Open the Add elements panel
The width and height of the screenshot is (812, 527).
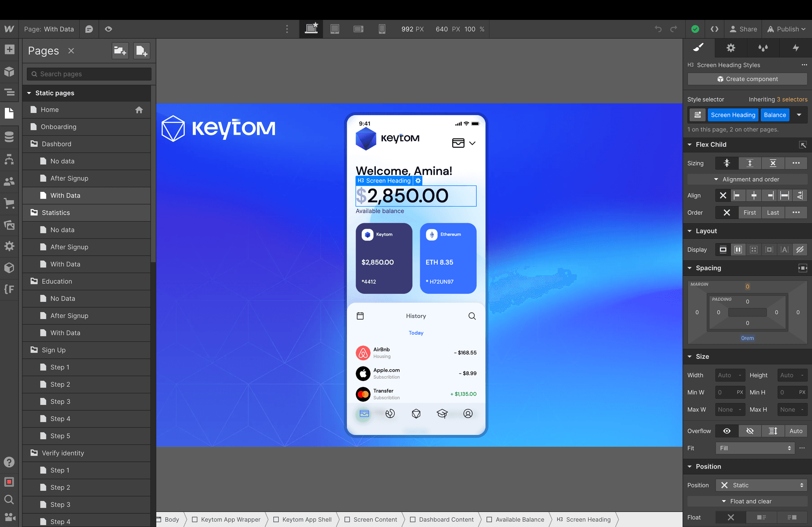point(9,49)
